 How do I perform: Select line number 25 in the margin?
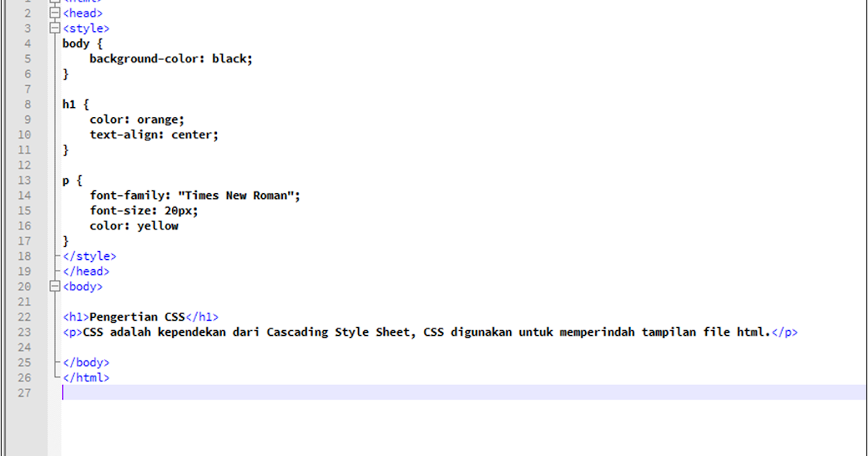tap(25, 363)
